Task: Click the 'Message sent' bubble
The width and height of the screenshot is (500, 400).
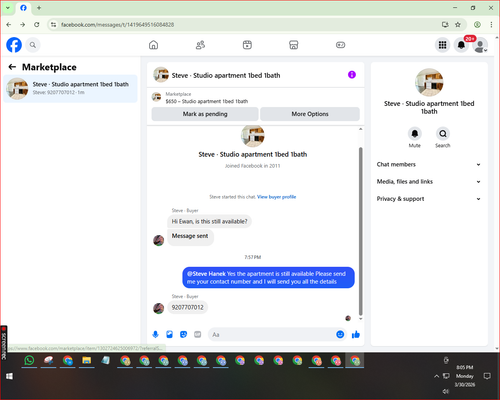Action: pos(190,237)
